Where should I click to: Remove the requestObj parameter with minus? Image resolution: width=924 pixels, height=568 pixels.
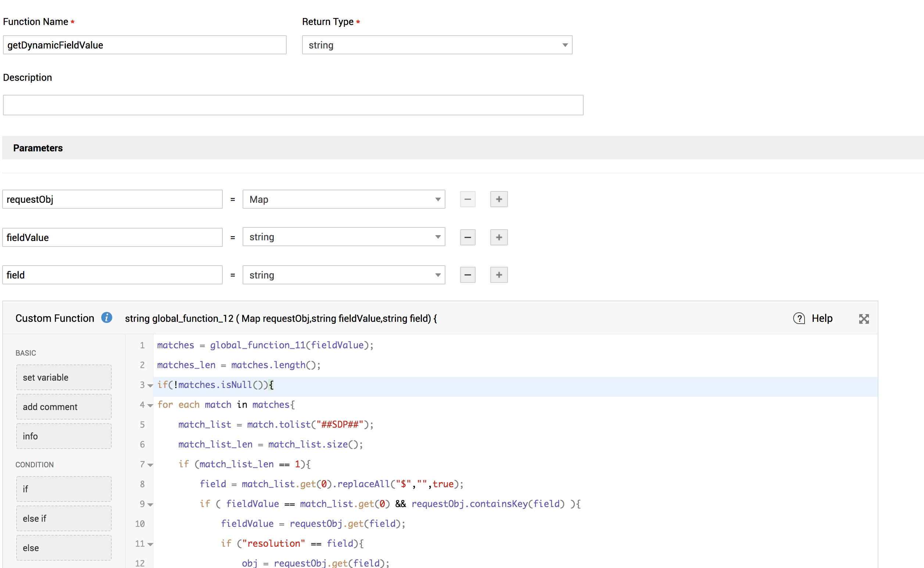[x=468, y=199]
